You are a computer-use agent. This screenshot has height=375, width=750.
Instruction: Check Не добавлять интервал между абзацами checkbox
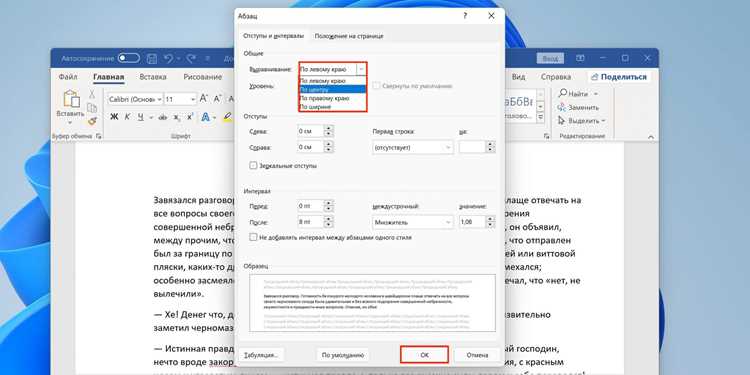(x=253, y=237)
